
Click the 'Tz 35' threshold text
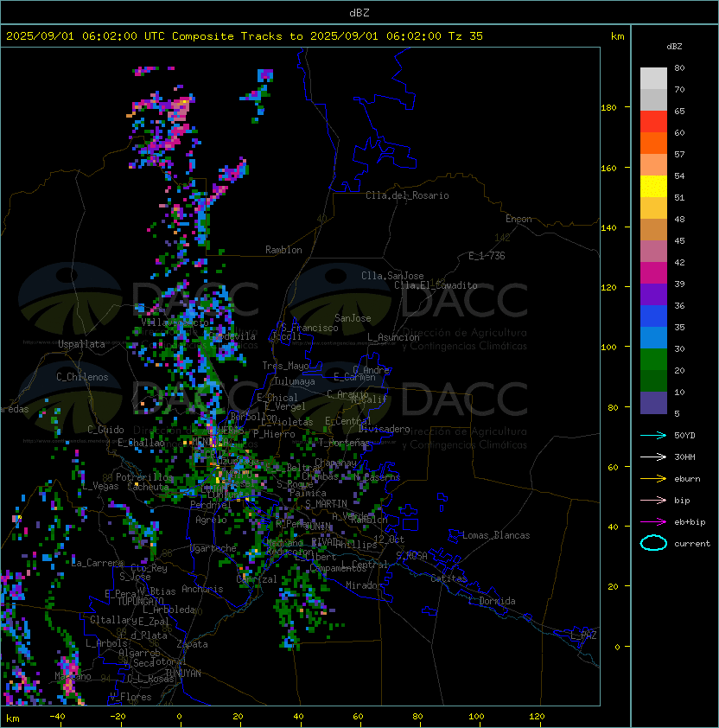tap(466, 36)
